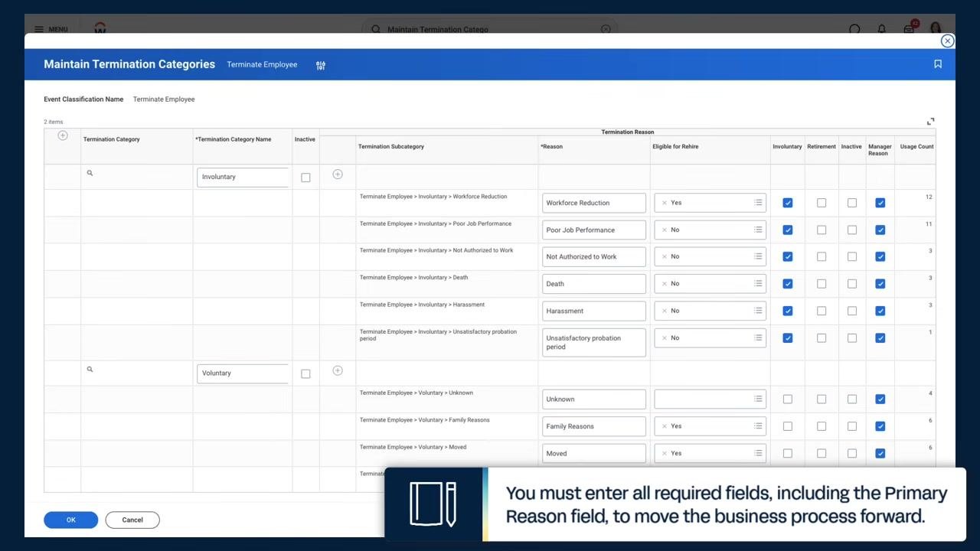
Task: Toggle fullscreen mode for the grid
Action: click(931, 121)
